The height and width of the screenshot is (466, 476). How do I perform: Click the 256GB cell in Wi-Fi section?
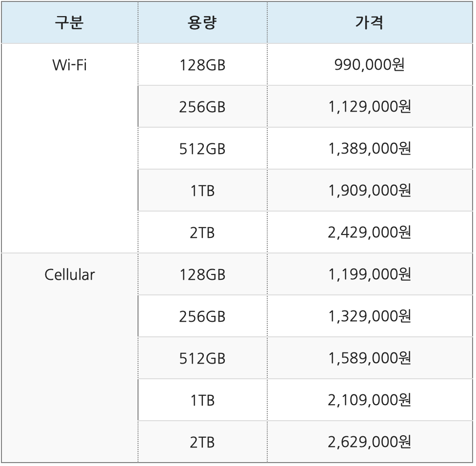tap(203, 106)
